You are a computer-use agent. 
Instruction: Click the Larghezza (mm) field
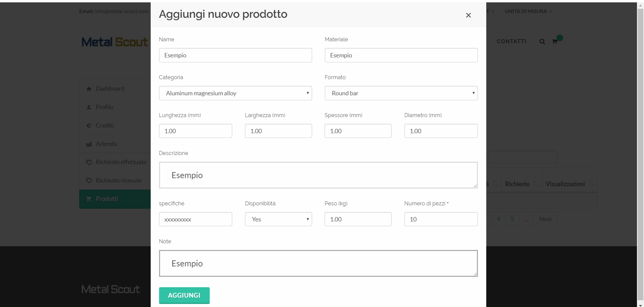278,131
